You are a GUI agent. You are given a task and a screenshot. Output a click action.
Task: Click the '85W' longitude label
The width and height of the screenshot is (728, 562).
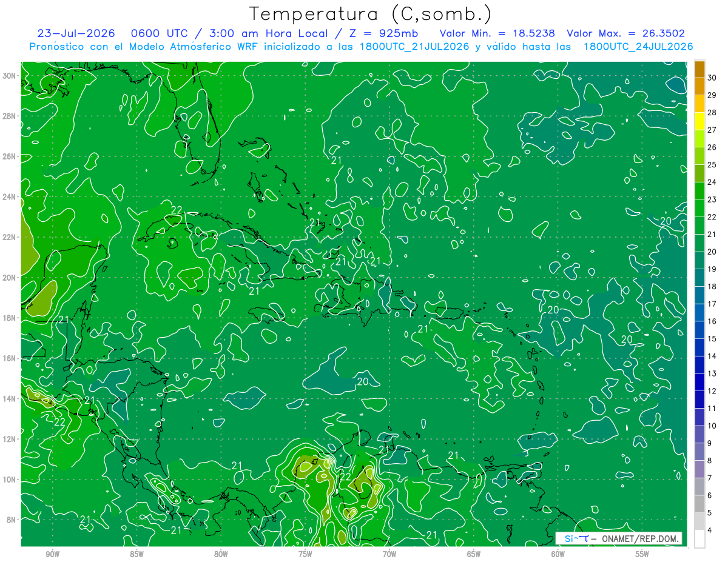[x=136, y=555]
